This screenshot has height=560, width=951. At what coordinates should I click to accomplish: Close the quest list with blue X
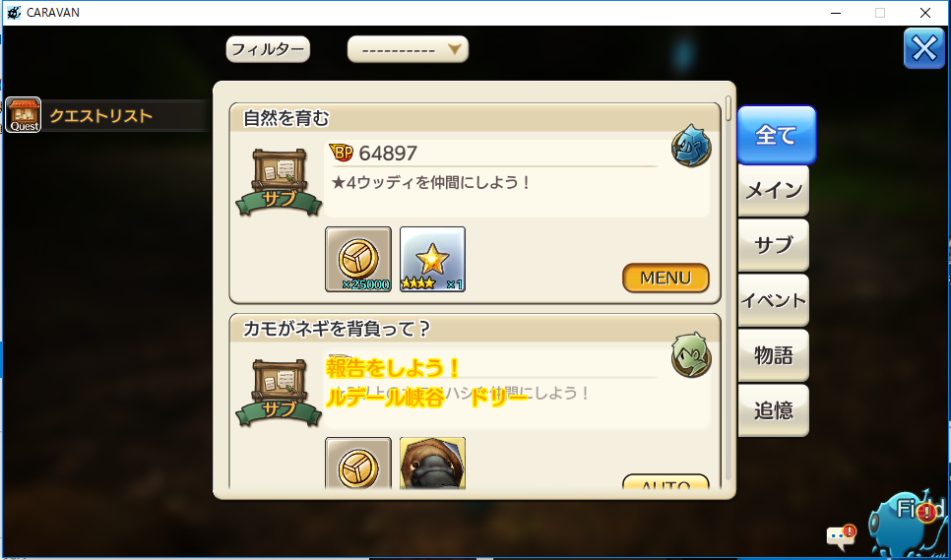click(924, 48)
